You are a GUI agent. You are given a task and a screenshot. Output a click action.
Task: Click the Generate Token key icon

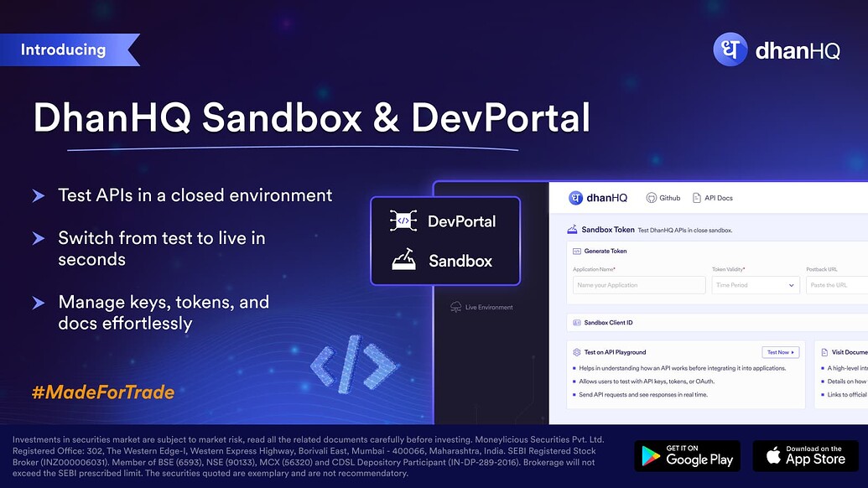tap(575, 251)
